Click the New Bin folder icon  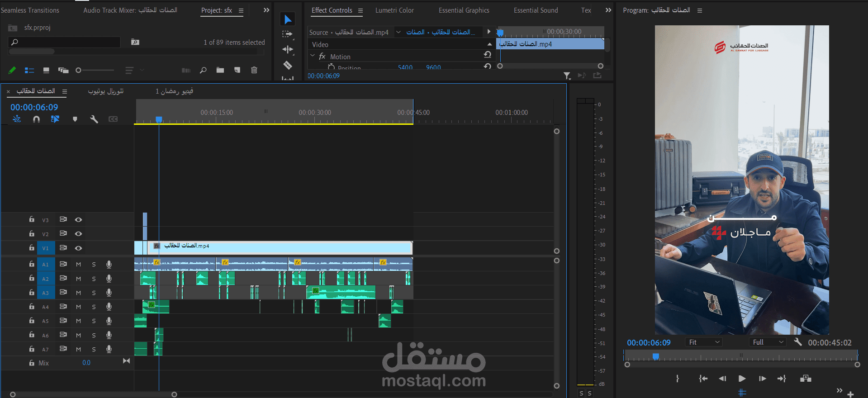click(220, 70)
